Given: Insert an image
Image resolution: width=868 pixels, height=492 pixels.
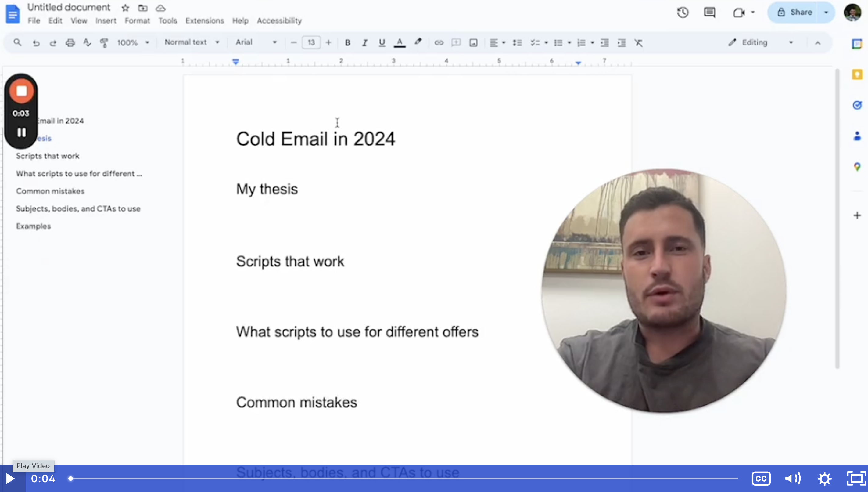Looking at the screenshot, I should tap(473, 43).
